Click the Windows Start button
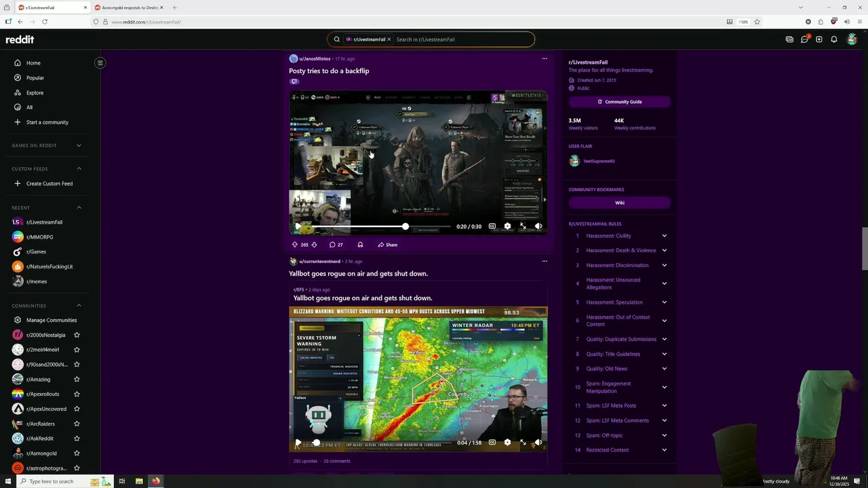Viewport: 868px width, 488px height. 7,481
